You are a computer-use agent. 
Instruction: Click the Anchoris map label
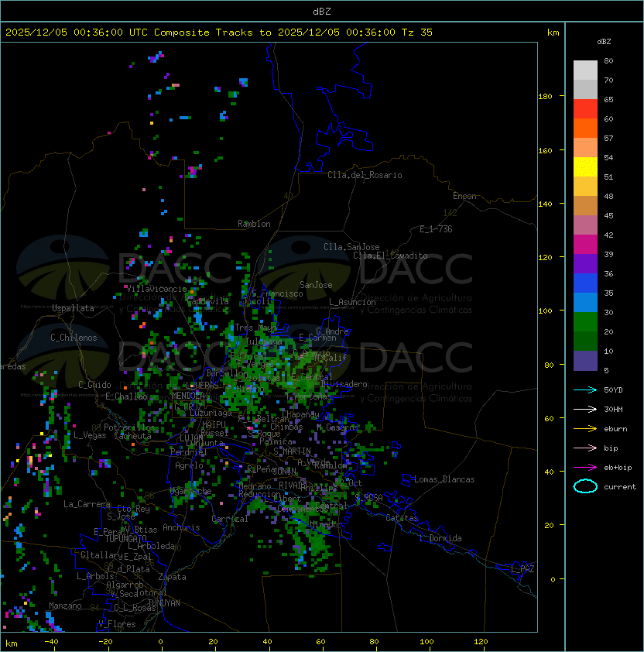pos(181,527)
